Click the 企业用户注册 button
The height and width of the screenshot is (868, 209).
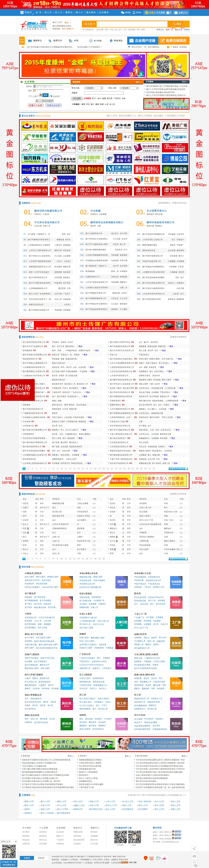point(143,40)
